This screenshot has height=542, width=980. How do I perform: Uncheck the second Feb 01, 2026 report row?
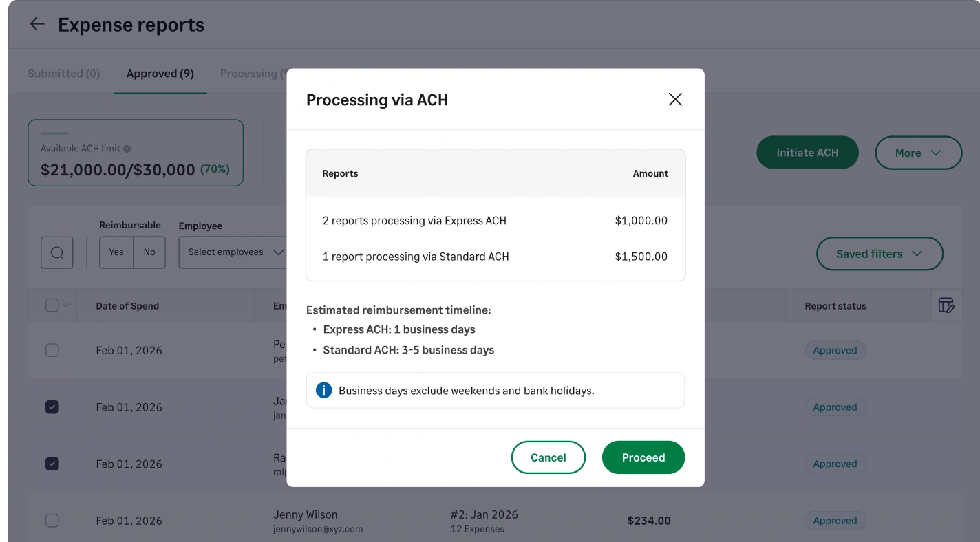coord(52,406)
